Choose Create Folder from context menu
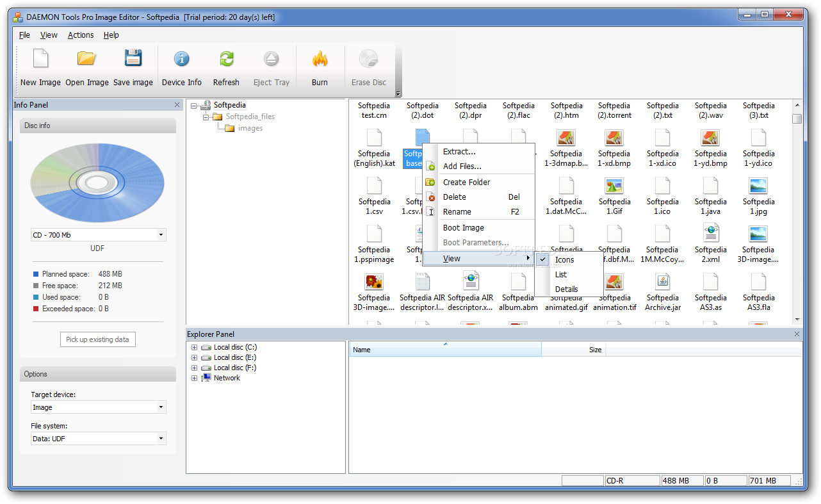This screenshot has height=504, width=821. tap(479, 183)
